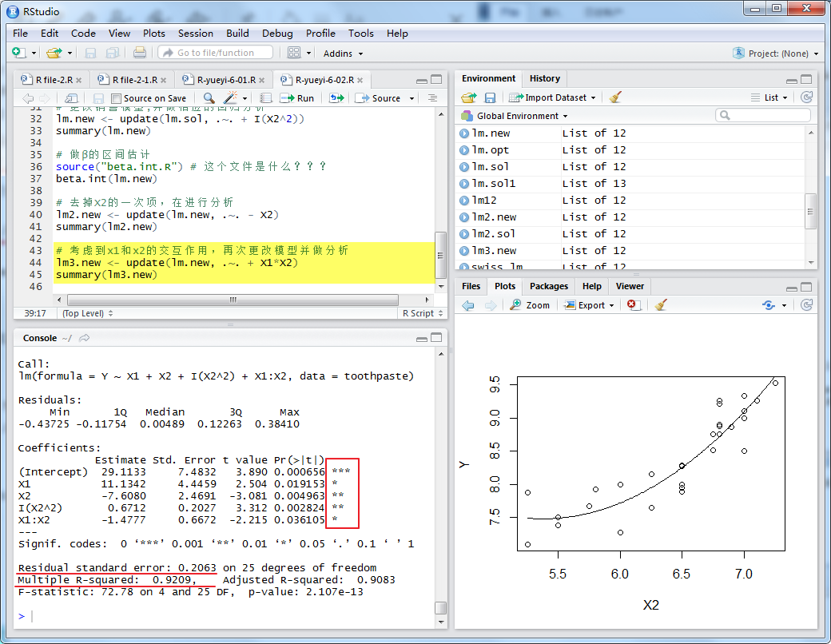
Task: Remove current plot with red X icon
Action: 633,305
